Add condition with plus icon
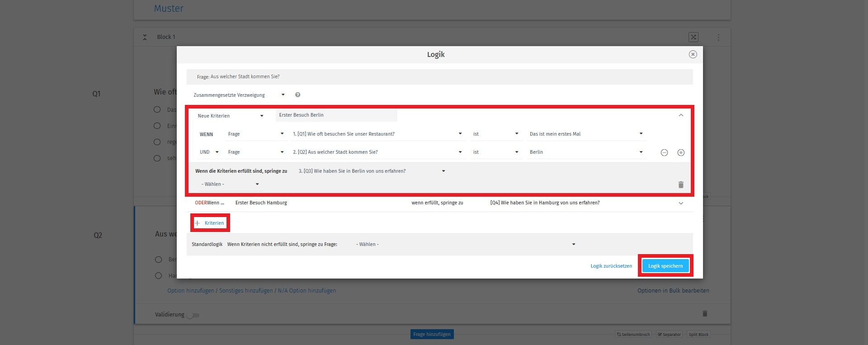 pos(681,153)
